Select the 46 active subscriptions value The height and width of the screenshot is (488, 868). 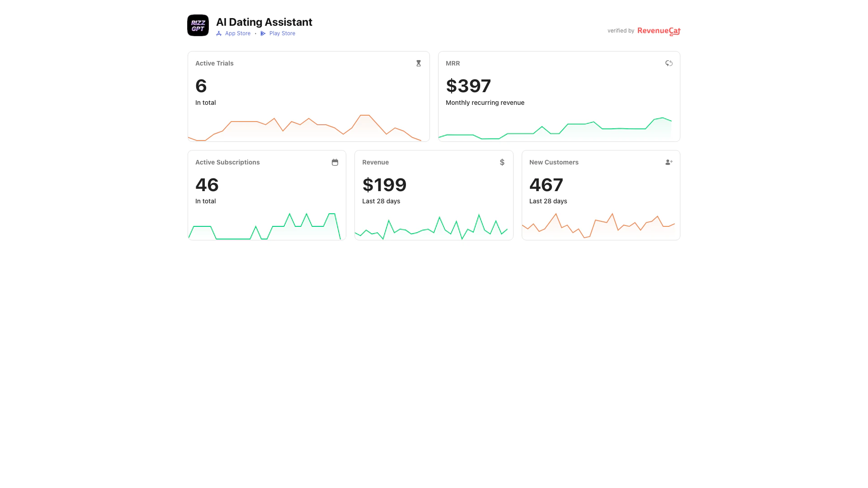click(x=207, y=185)
